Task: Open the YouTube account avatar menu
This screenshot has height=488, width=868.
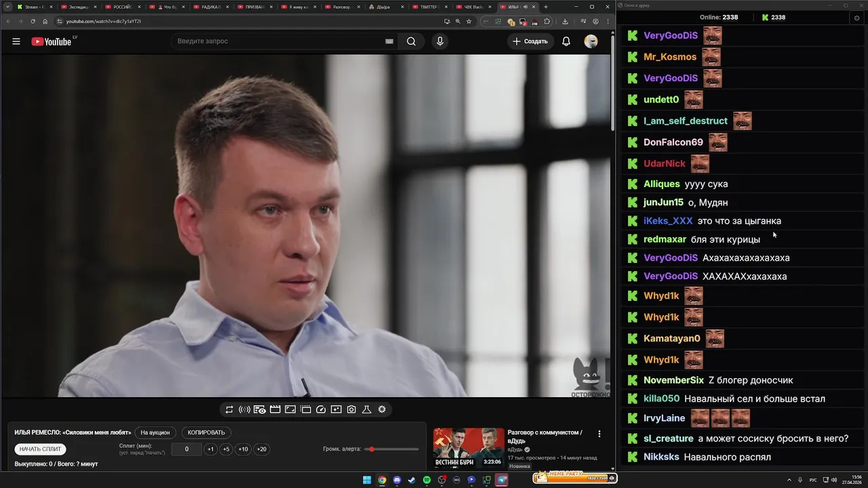Action: [x=591, y=41]
